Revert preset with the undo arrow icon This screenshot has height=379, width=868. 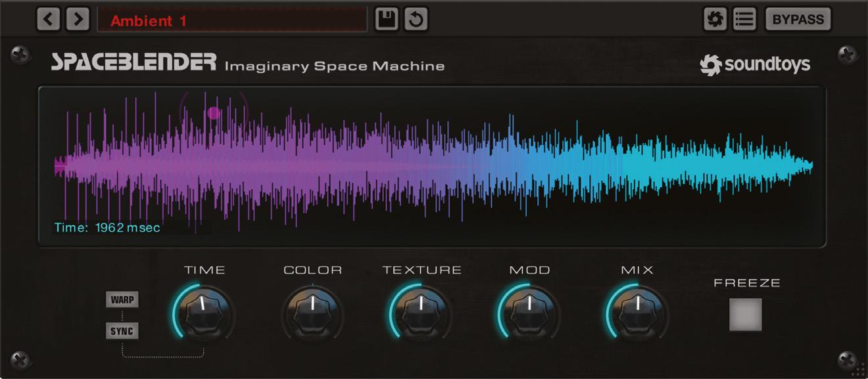(x=416, y=19)
